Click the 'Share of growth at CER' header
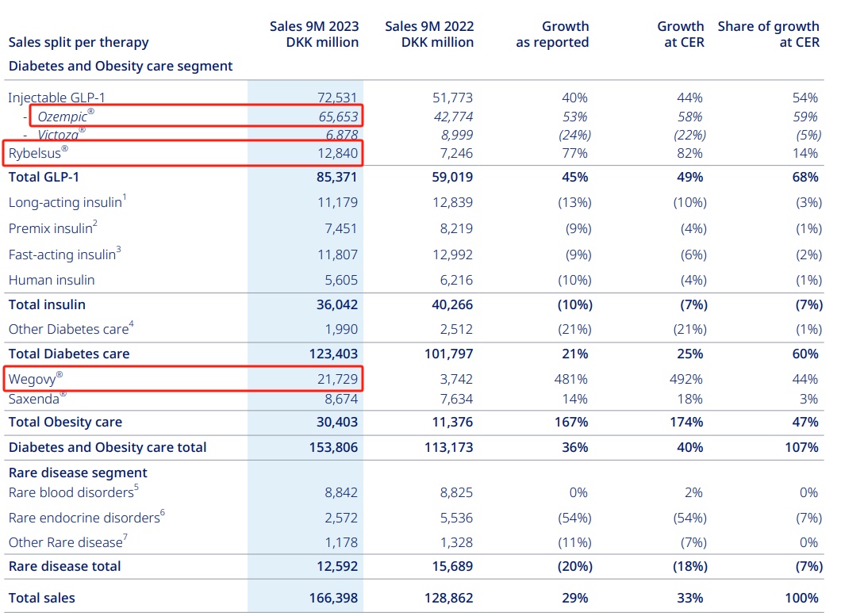The height and width of the screenshot is (616, 841). tap(768, 34)
